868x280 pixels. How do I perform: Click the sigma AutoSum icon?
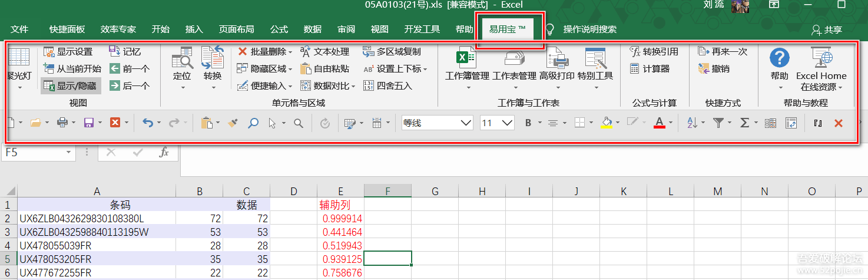[x=744, y=123]
